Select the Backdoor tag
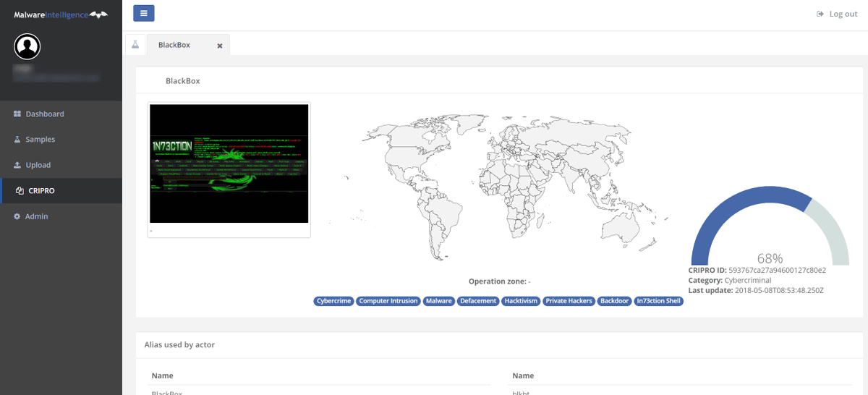The height and width of the screenshot is (395, 868). (x=614, y=301)
